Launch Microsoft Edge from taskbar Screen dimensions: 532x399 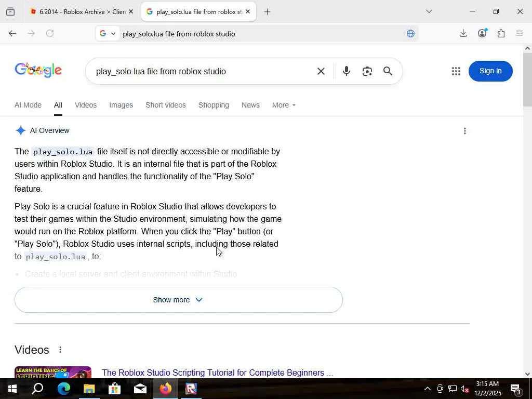(63, 389)
